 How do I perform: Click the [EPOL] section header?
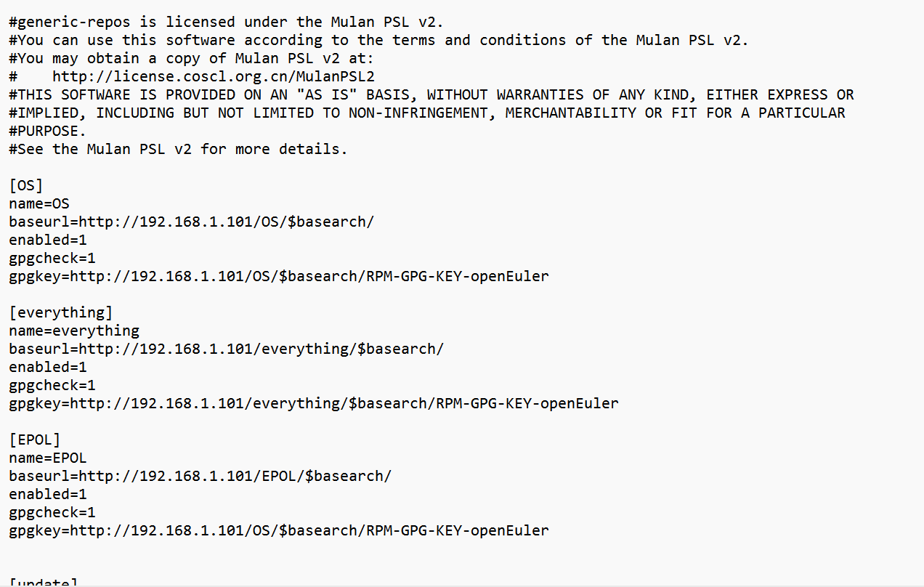point(35,440)
